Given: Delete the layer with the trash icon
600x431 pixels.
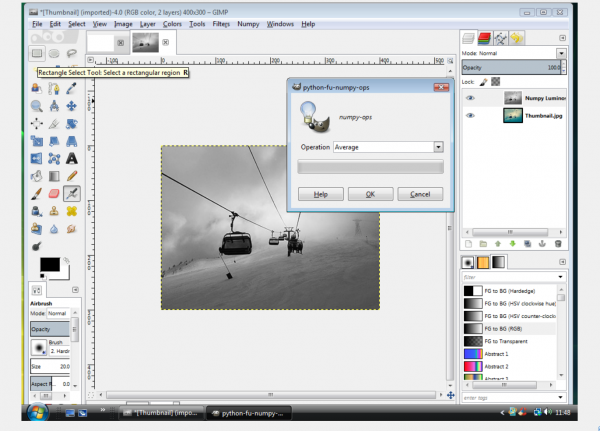Looking at the screenshot, I should (558, 244).
